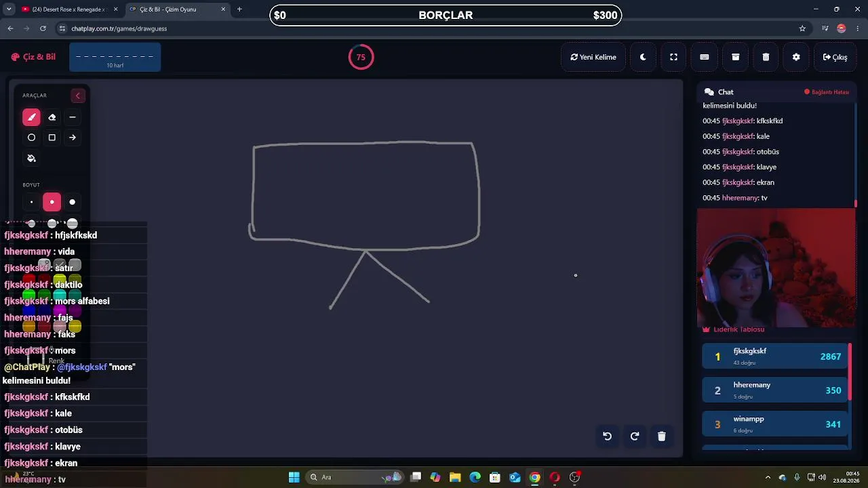Show hidden system tray icons
The height and width of the screenshot is (488, 868).
pos(768,477)
